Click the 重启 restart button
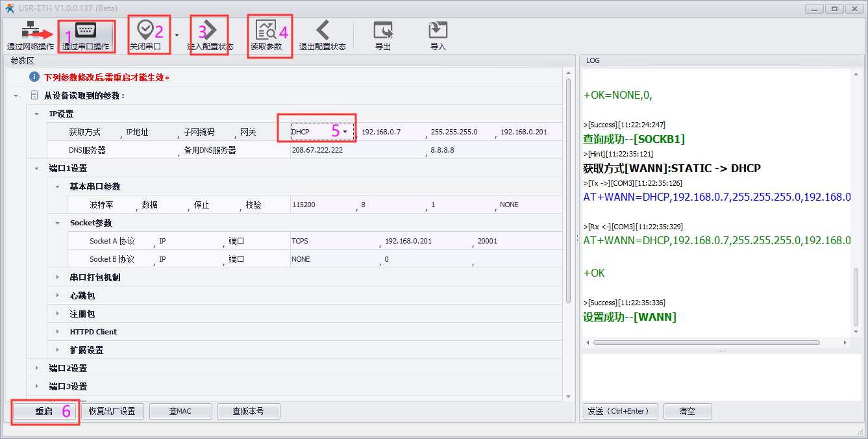Viewport: 868px width, 439px height. pyautogui.click(x=44, y=411)
